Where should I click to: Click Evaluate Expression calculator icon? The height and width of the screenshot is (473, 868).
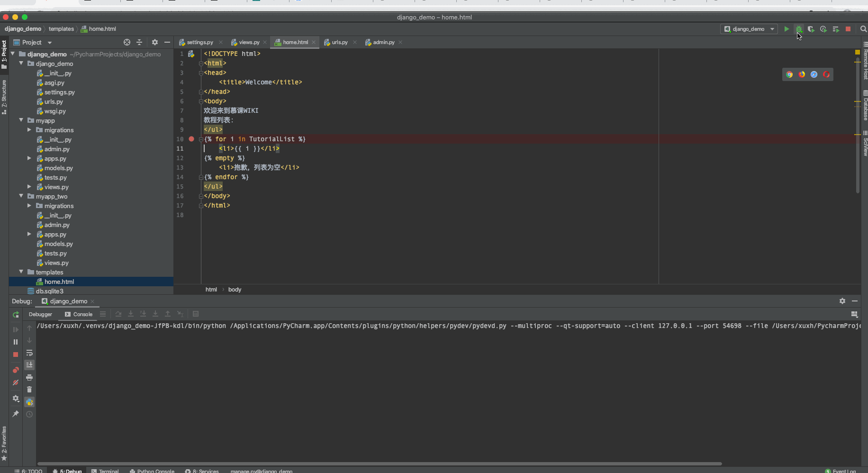pyautogui.click(x=196, y=314)
